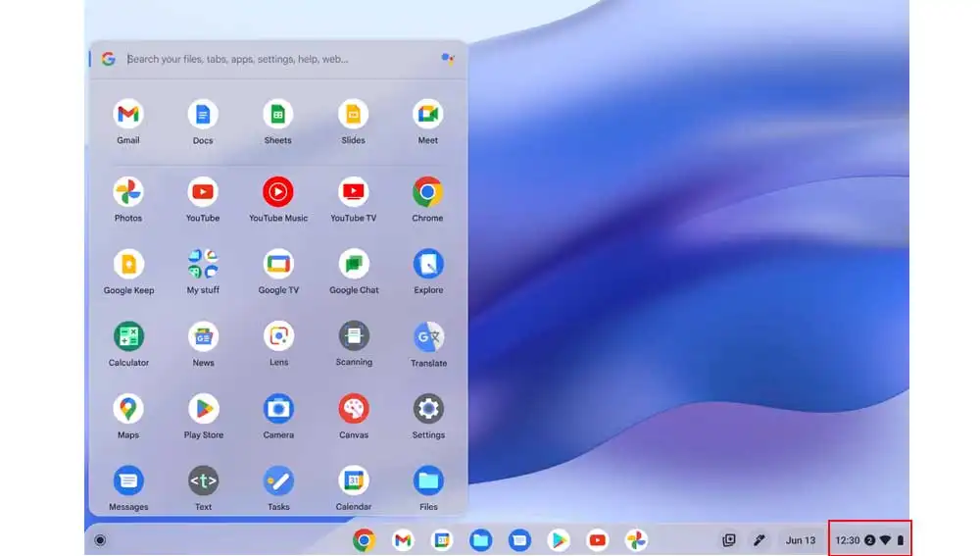
Task: Open the Canvas drawing app
Action: (x=354, y=408)
